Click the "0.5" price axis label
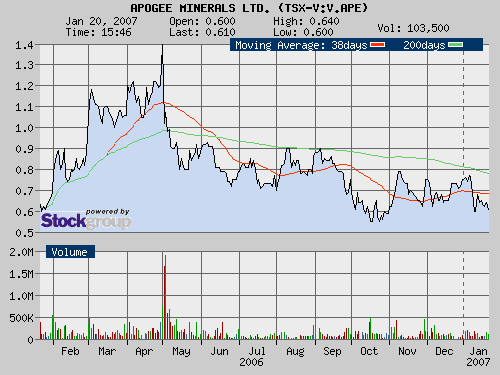The width and height of the screenshot is (500, 375). click(24, 233)
